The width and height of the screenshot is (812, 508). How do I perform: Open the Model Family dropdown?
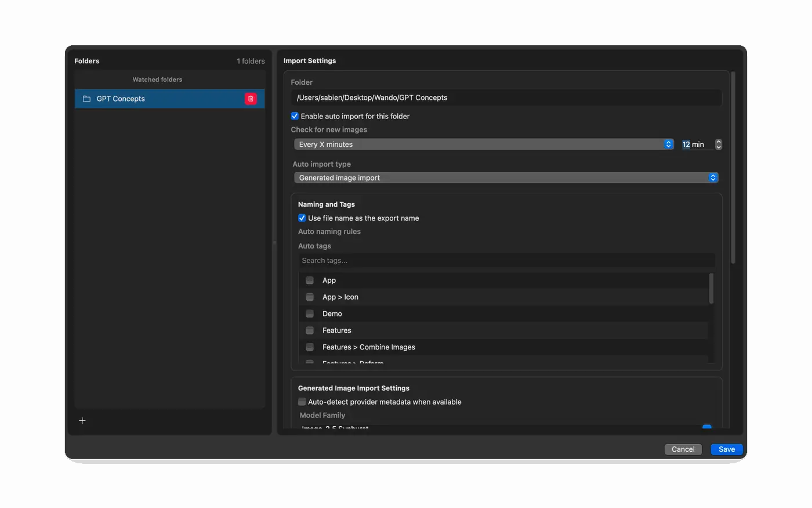tap(506, 427)
